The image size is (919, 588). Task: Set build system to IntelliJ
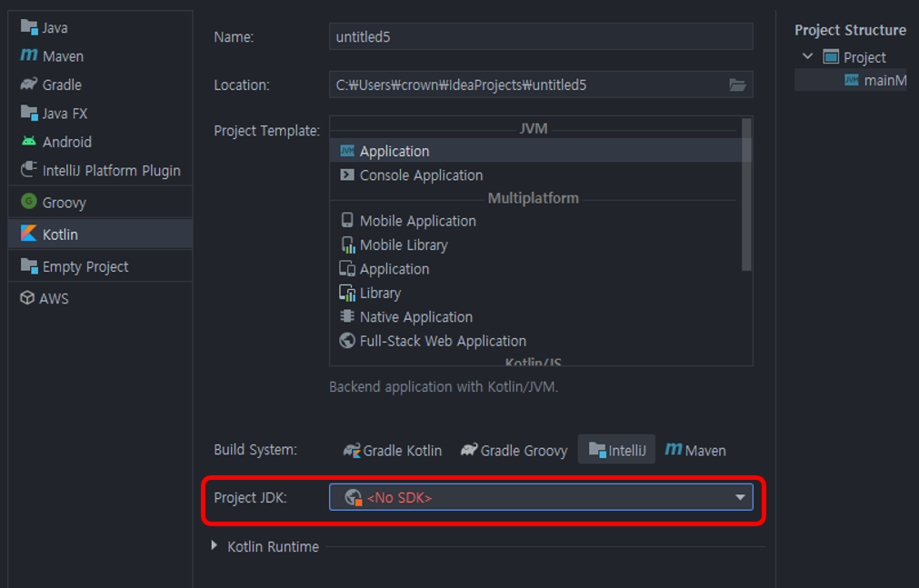pos(616,450)
